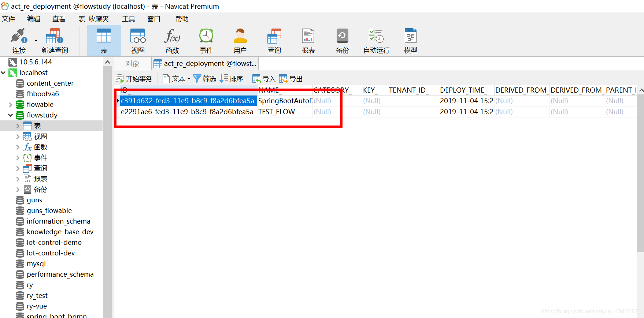This screenshot has width=644, height=318.
Task: Select the 查询 (Query) toolbar icon
Action: [274, 41]
